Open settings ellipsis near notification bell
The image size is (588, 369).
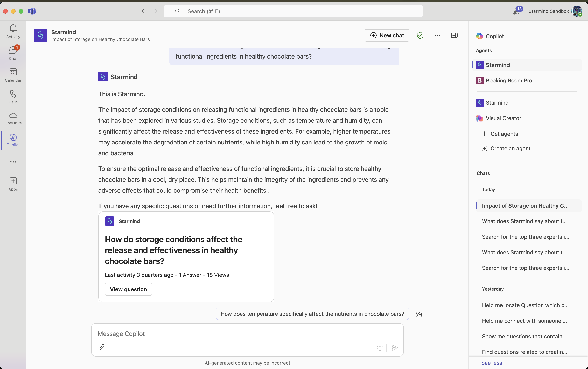coord(501,11)
